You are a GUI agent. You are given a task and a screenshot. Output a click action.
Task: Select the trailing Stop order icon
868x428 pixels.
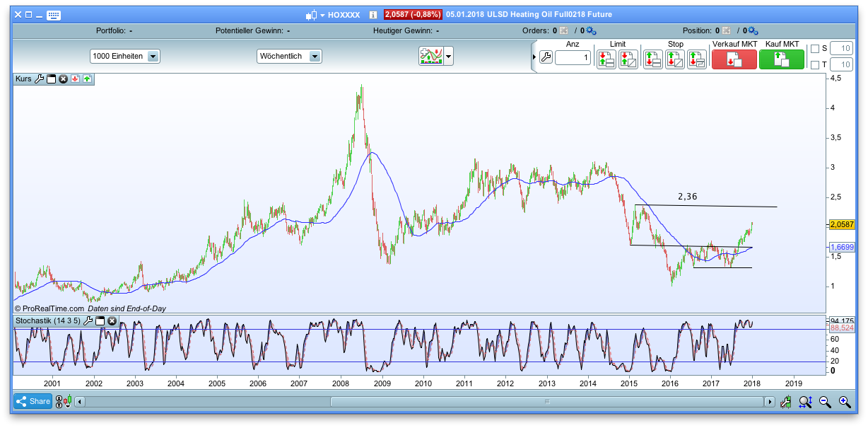695,59
